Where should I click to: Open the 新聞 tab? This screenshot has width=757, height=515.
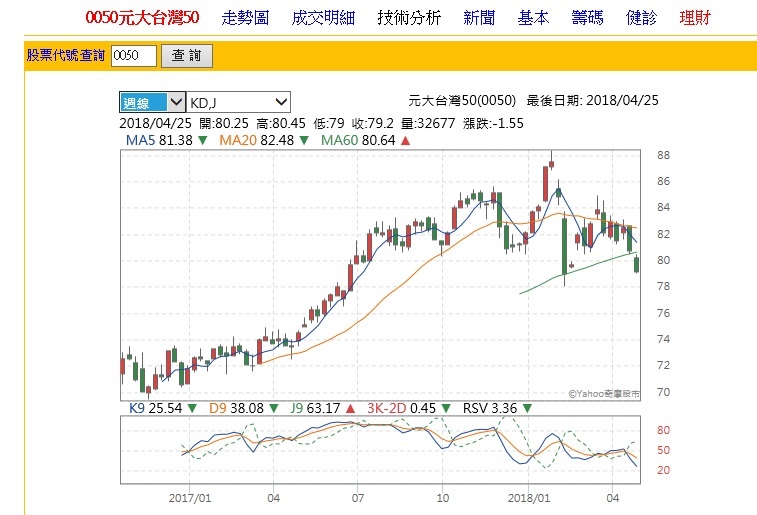click(479, 18)
